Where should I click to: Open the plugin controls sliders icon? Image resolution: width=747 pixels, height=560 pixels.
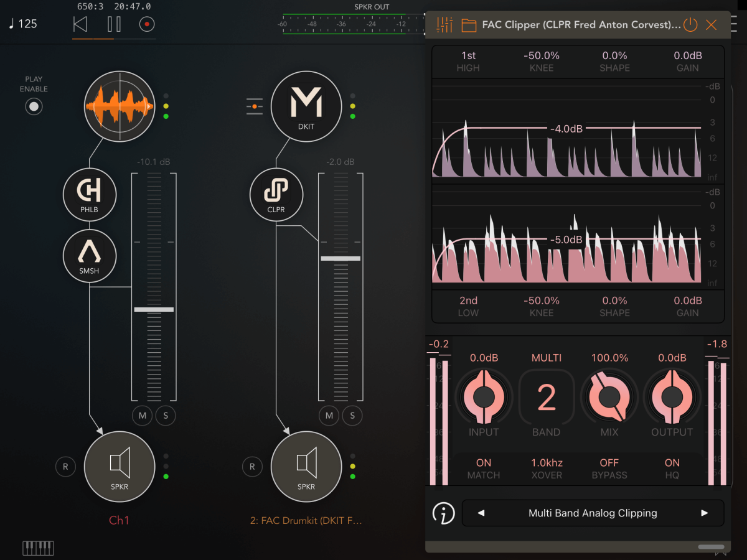tap(444, 25)
